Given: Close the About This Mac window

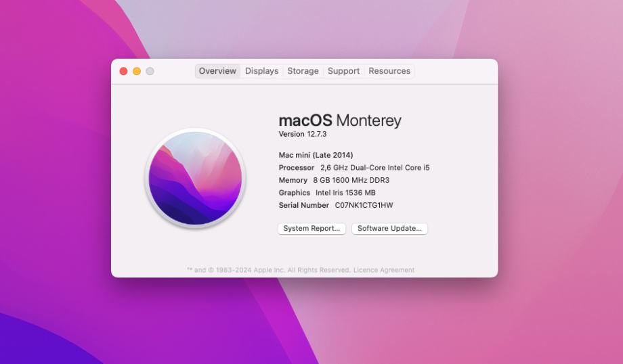Looking at the screenshot, I should coord(123,71).
